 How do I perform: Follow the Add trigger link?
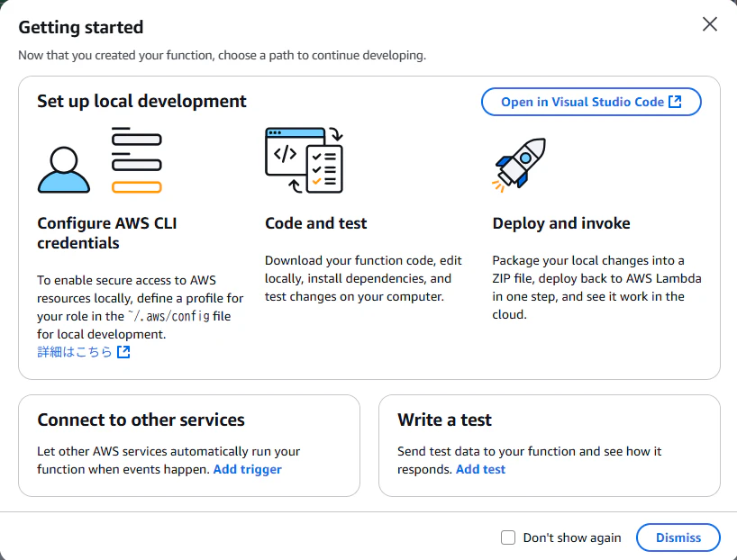tap(247, 469)
